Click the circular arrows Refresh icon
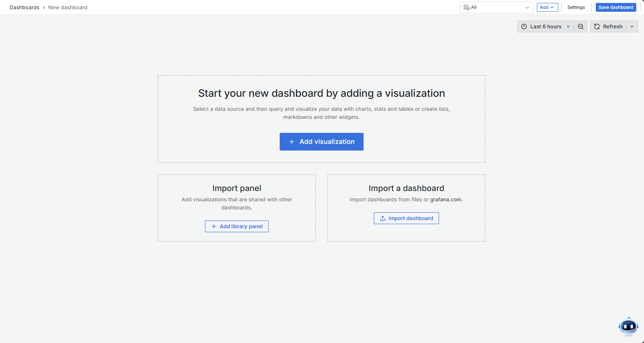This screenshot has height=343, width=644. point(597,26)
